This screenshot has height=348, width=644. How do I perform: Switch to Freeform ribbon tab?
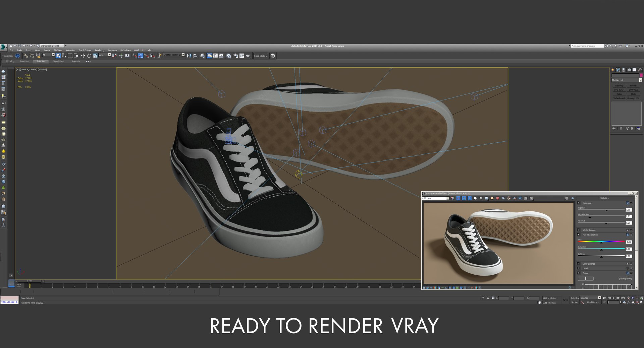[x=24, y=61]
